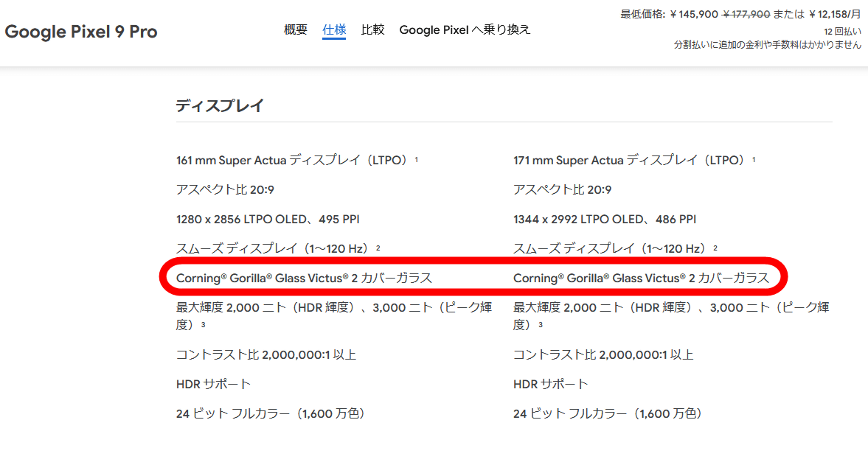This screenshot has height=462, width=868.
Task: Click footnote 1 after 161 mm spec
Action: (416, 159)
